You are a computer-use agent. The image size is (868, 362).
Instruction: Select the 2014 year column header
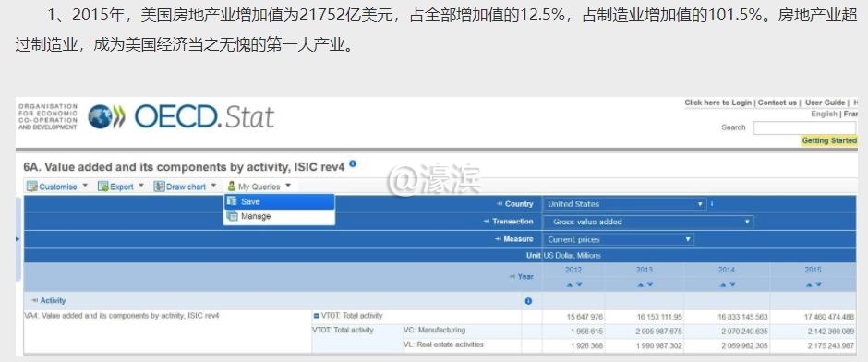point(727,270)
